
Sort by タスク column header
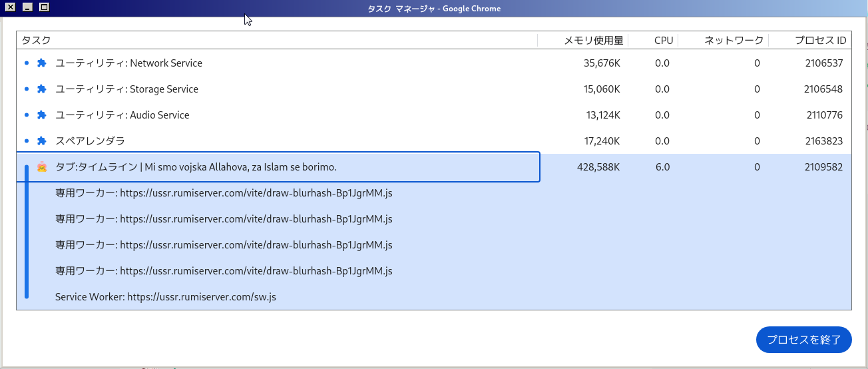click(x=37, y=41)
